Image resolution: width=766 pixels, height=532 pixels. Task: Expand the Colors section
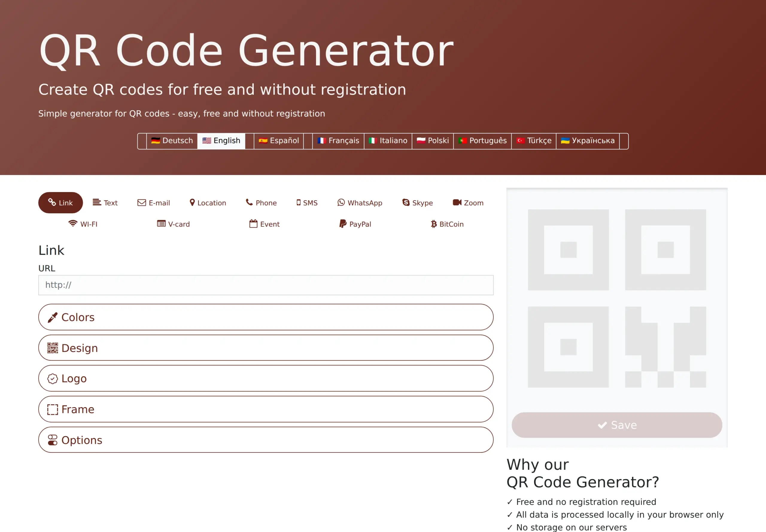(266, 317)
